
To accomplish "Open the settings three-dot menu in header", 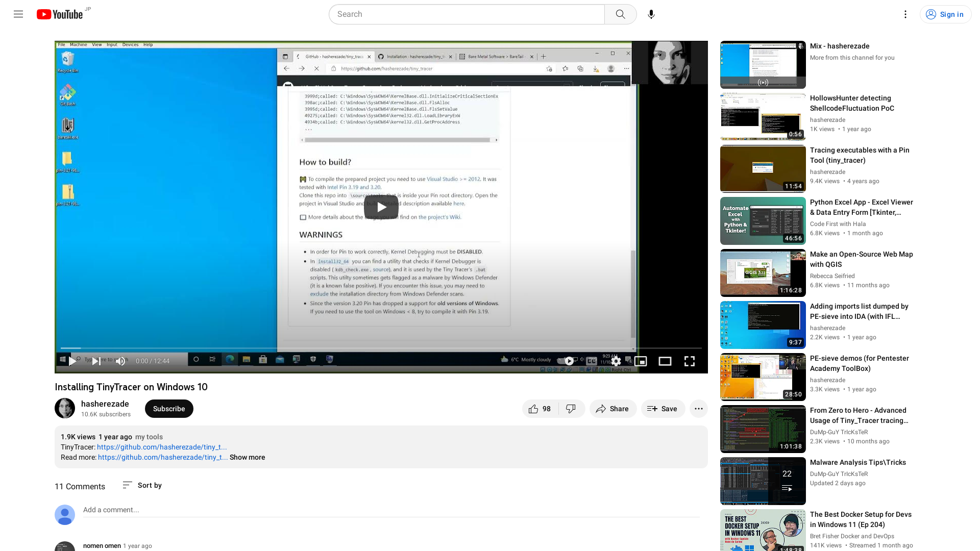I will click(x=905, y=14).
